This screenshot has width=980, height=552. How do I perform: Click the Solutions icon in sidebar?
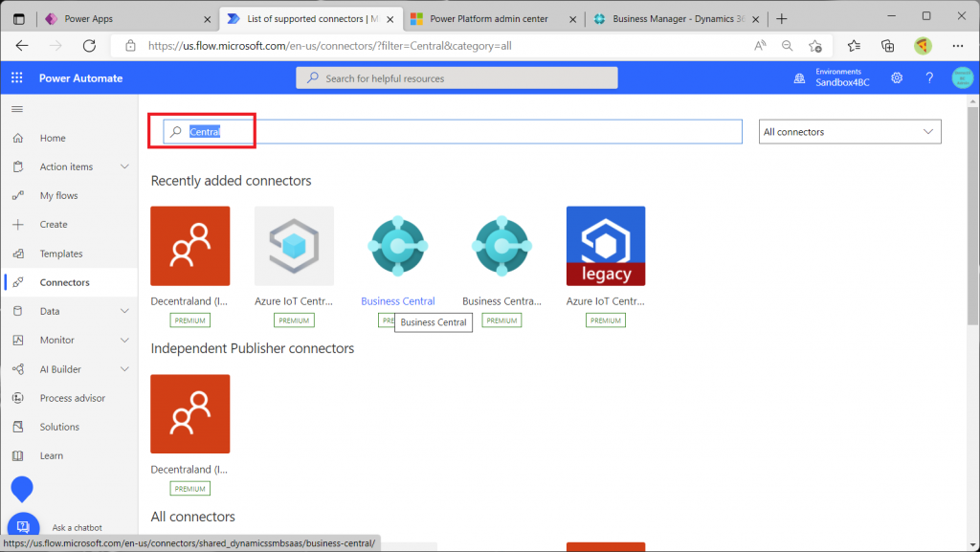[18, 427]
